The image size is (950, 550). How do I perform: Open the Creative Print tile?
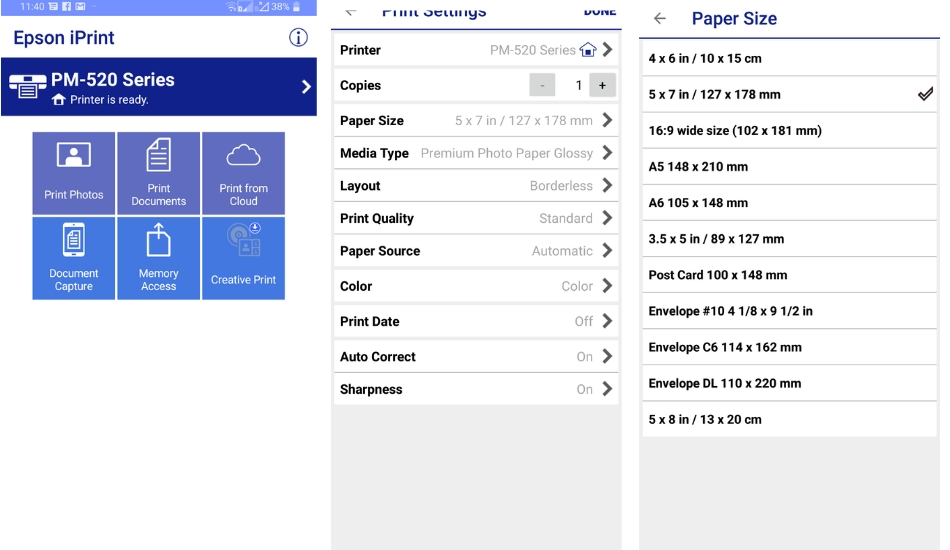pyautogui.click(x=244, y=259)
